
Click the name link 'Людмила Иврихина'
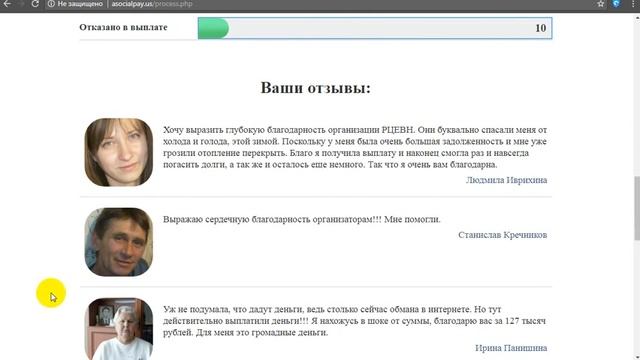click(x=506, y=180)
